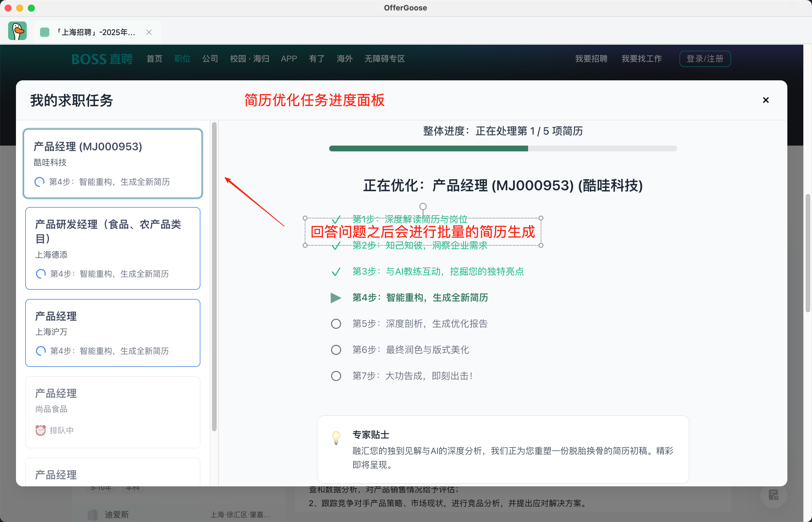Open the 职位 navigation menu item
The image size is (812, 522).
click(182, 59)
